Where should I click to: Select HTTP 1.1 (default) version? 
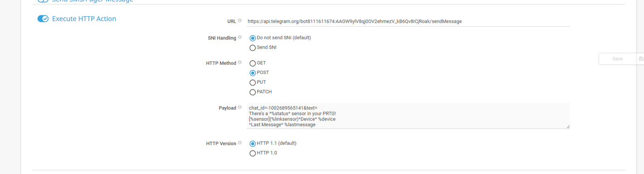point(252,144)
